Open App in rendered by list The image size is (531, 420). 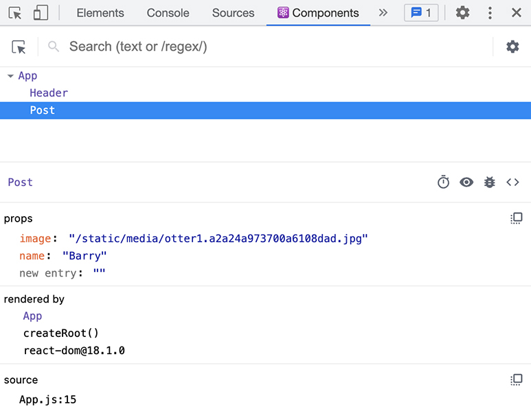[x=32, y=316]
